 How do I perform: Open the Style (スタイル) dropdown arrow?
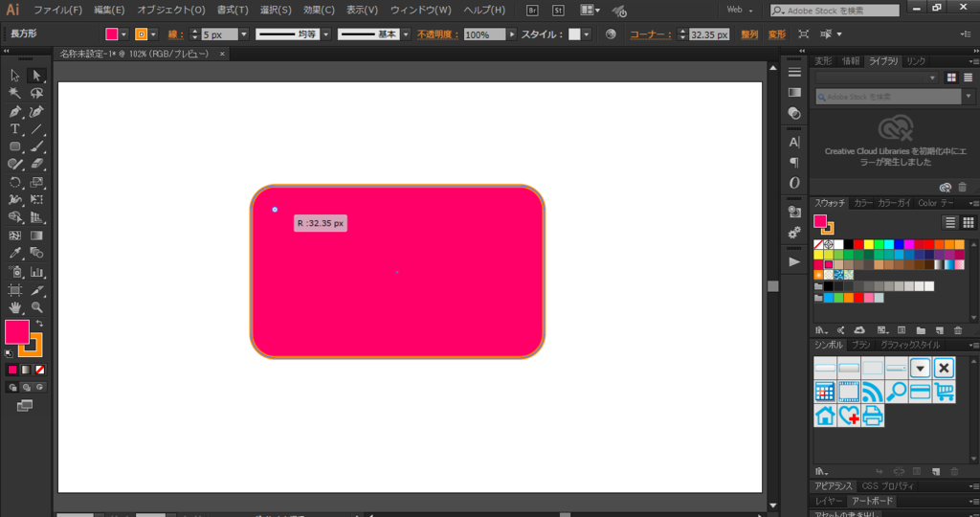click(x=587, y=34)
